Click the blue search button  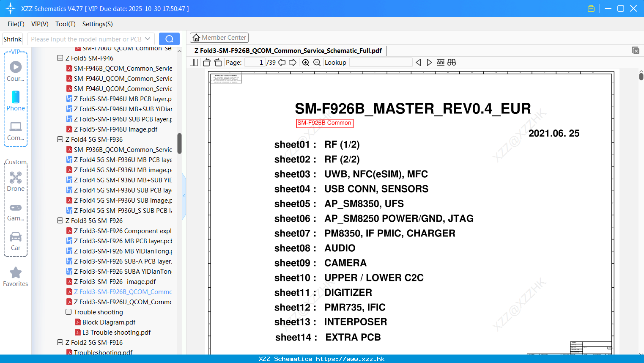click(x=169, y=39)
